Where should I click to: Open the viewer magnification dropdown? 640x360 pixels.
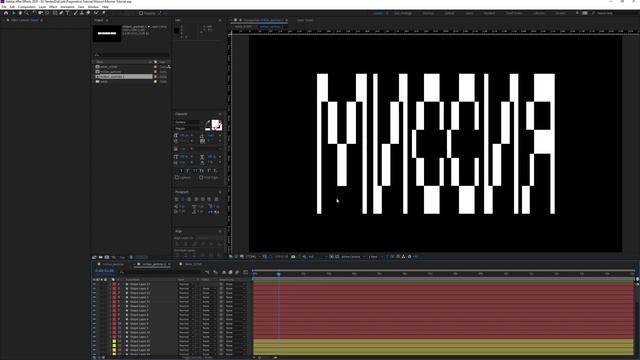click(252, 257)
